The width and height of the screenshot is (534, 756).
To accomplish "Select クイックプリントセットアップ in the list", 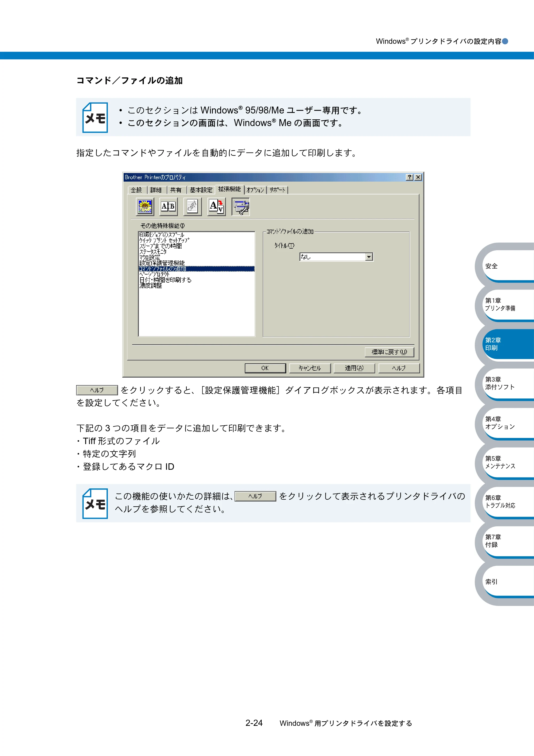I will [x=197, y=240].
